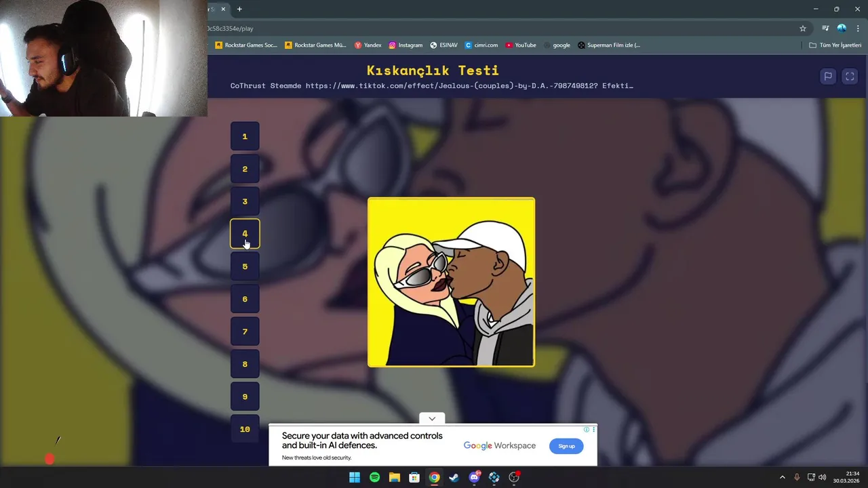
Task: Open the Rockstar Games Soc... bookmark
Action: tap(245, 45)
